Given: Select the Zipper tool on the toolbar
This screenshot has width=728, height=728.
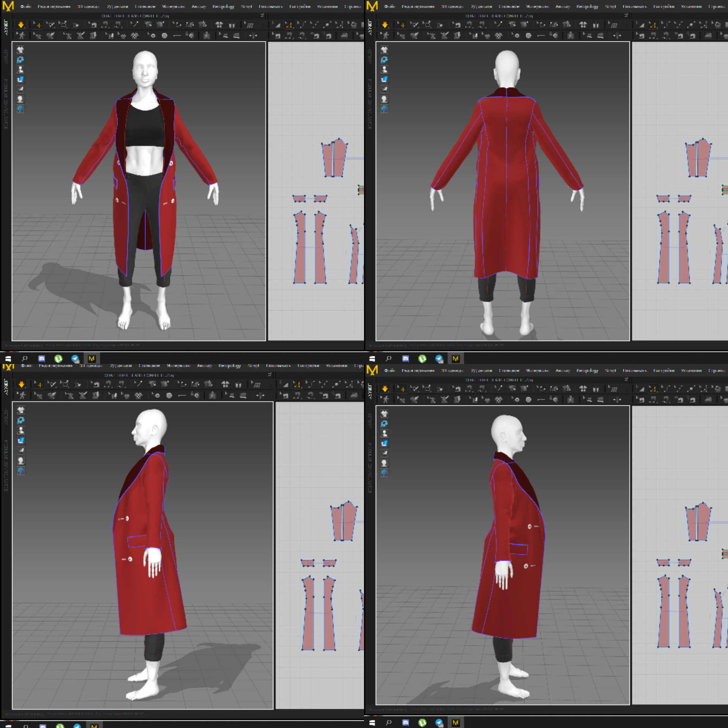Looking at the screenshot, I should [x=207, y=36].
